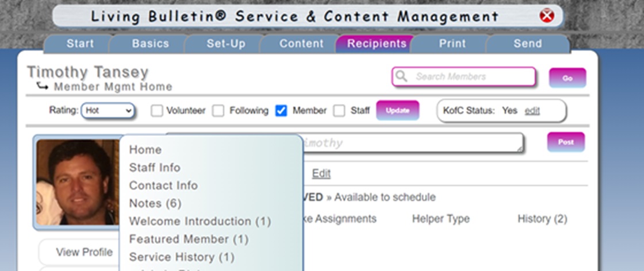
Task: Close the Living Bulletin window via red X
Action: 547,16
